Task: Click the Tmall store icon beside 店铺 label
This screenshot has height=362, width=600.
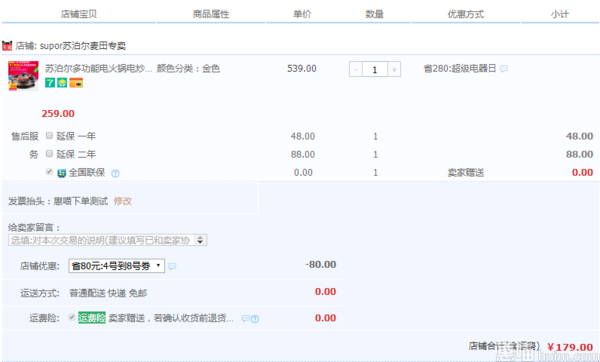Action: (7, 46)
